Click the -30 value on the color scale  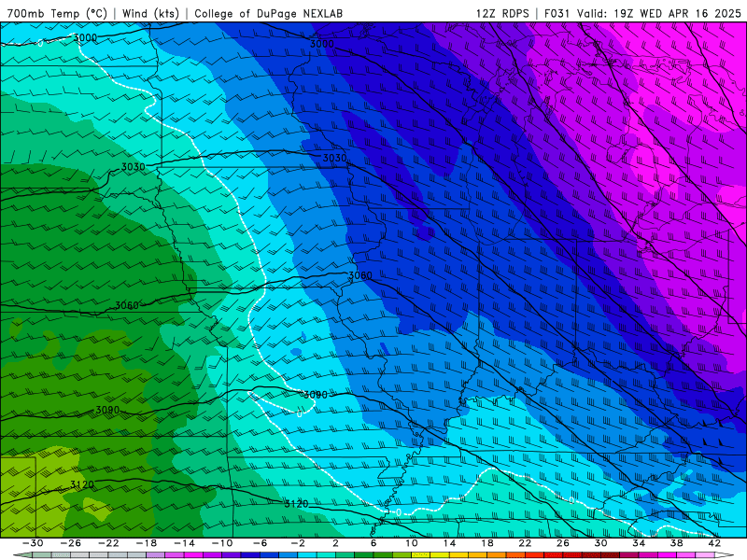coord(33,543)
